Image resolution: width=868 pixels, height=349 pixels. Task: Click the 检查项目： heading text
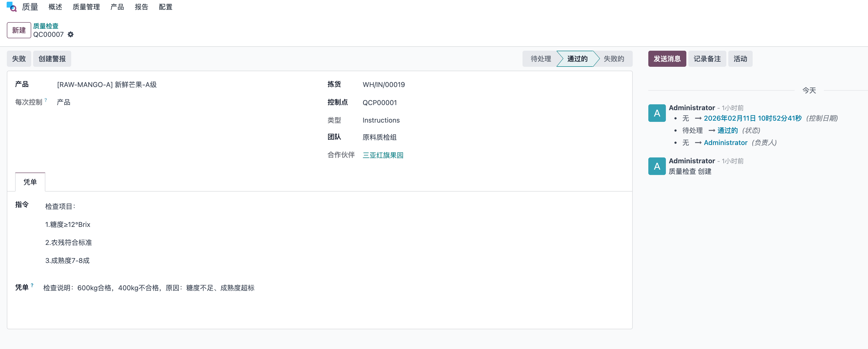click(61, 206)
